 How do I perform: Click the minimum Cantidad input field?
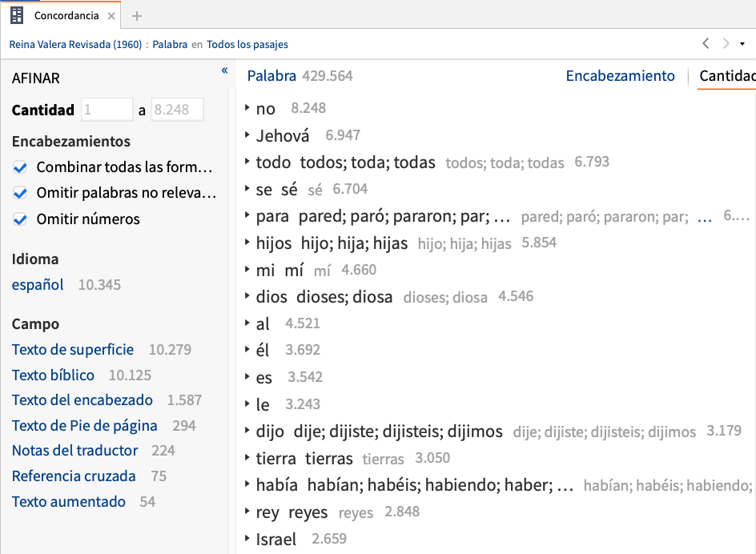point(107,110)
